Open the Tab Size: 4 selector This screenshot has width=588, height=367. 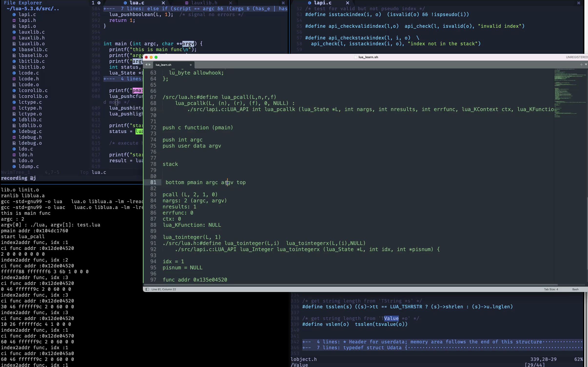pos(551,289)
